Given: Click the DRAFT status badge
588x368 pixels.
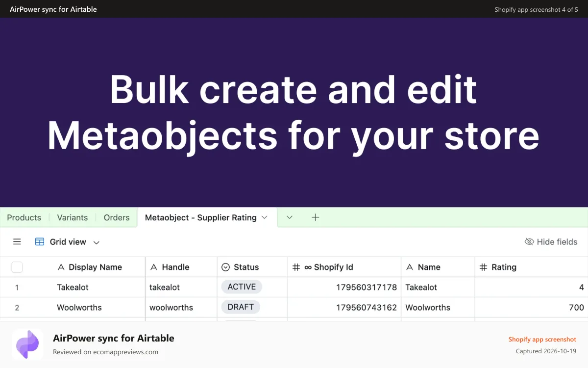Looking at the screenshot, I should [241, 307].
